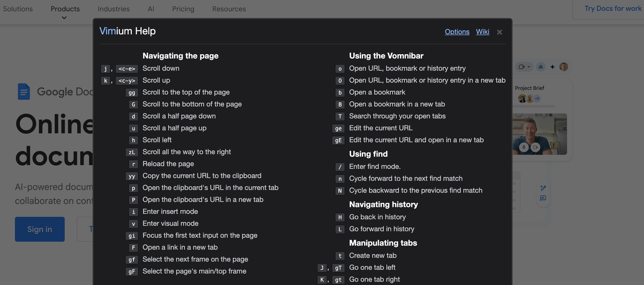Click 'Enter visual mode' text
Viewport: 644px width, 285px height.
(x=170, y=223)
